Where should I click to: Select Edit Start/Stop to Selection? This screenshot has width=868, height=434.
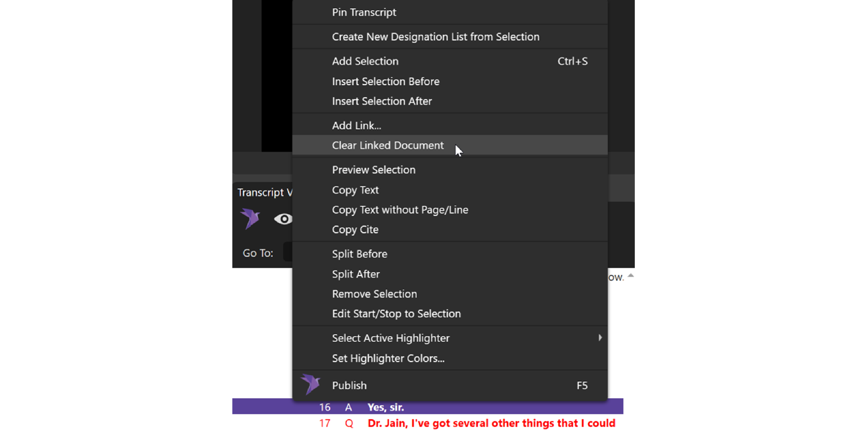point(396,314)
